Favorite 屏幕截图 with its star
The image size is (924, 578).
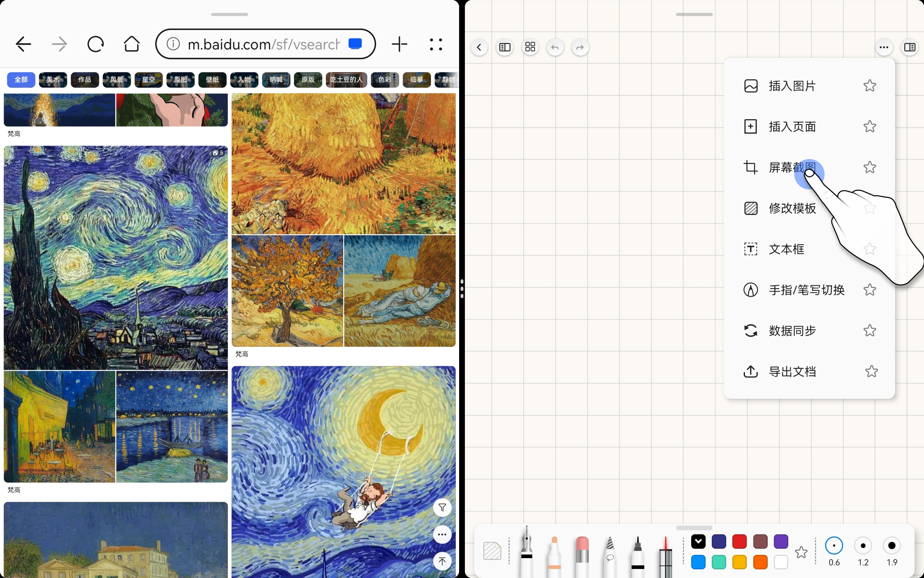click(870, 167)
